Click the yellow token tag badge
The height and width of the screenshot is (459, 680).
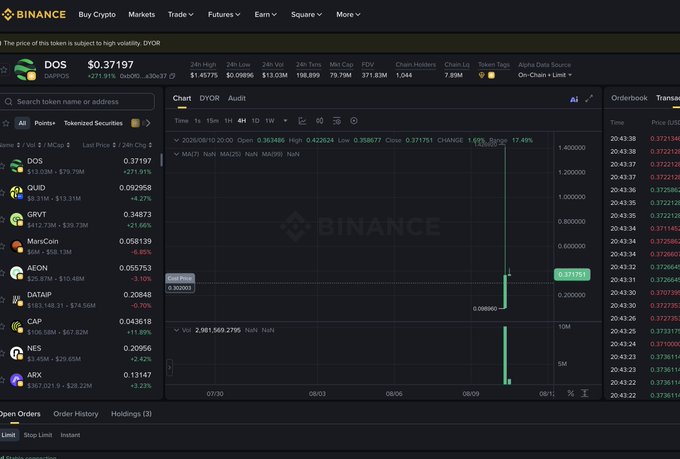pyautogui.click(x=491, y=75)
